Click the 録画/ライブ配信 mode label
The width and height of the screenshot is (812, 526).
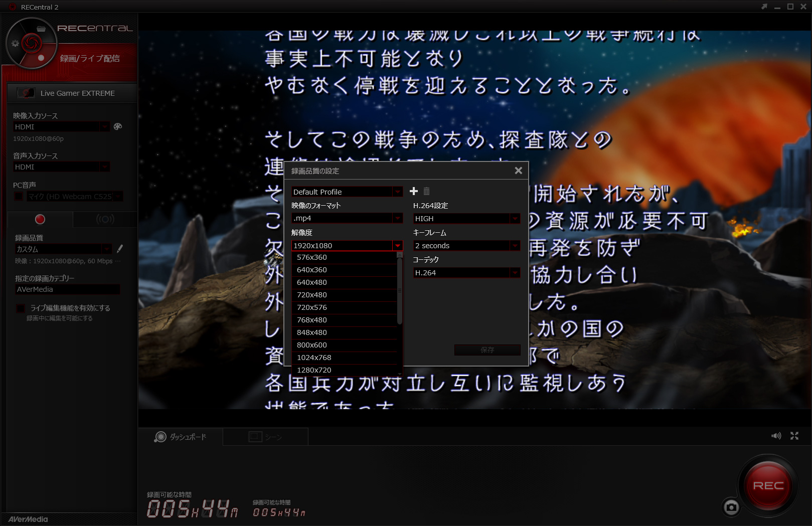90,59
